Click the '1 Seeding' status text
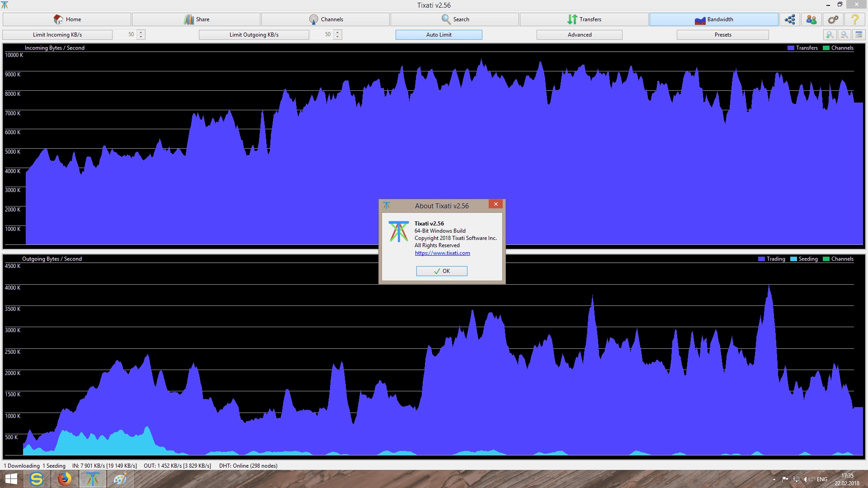Viewport: 868px width, 488px height. click(x=54, y=466)
